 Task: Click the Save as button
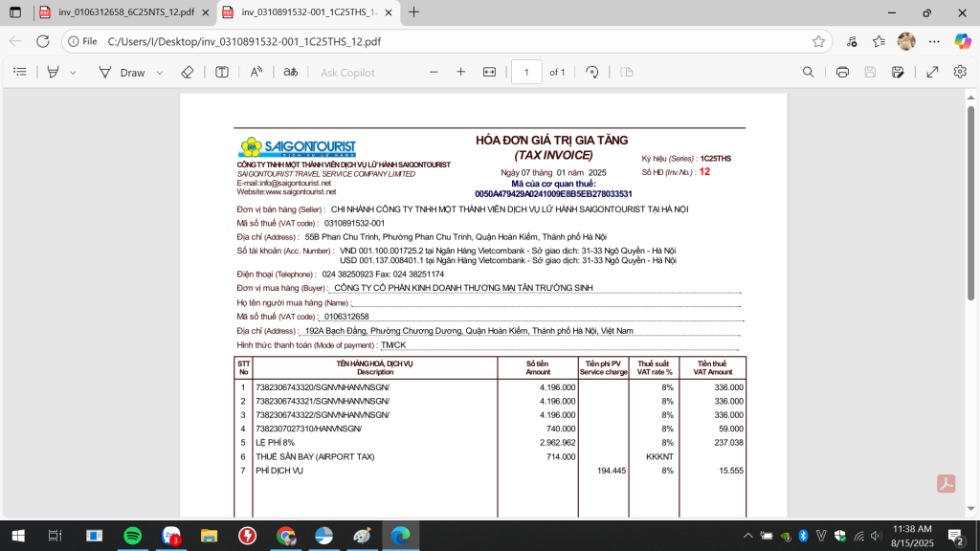898,72
